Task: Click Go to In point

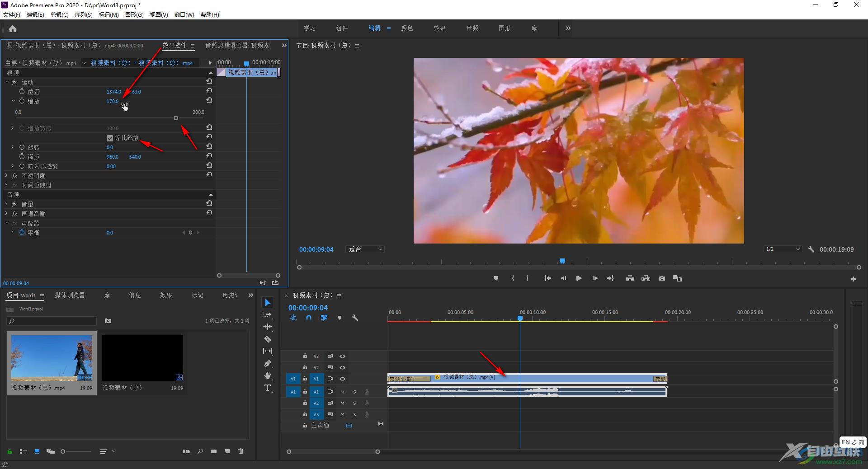Action: [547, 278]
